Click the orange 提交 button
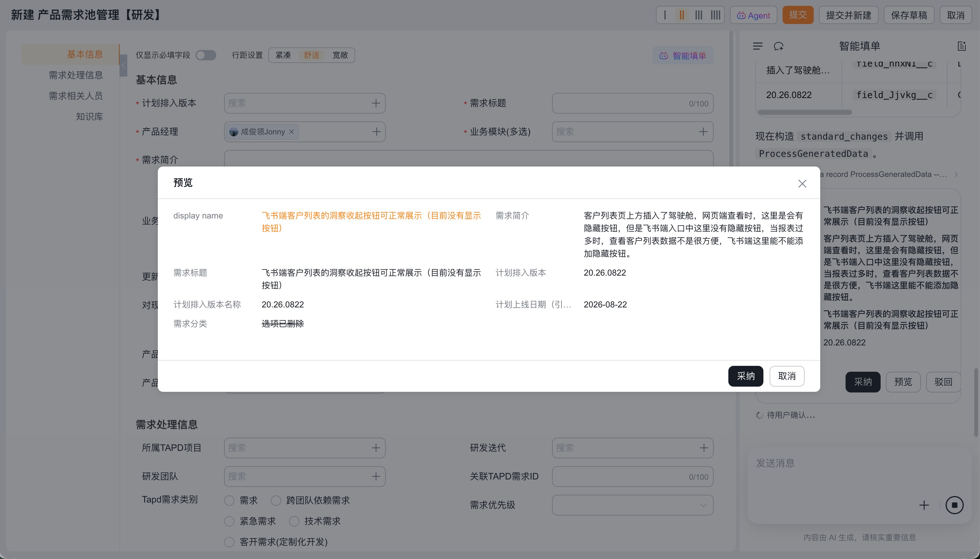Screen dimensions: 980x559 pos(798,15)
